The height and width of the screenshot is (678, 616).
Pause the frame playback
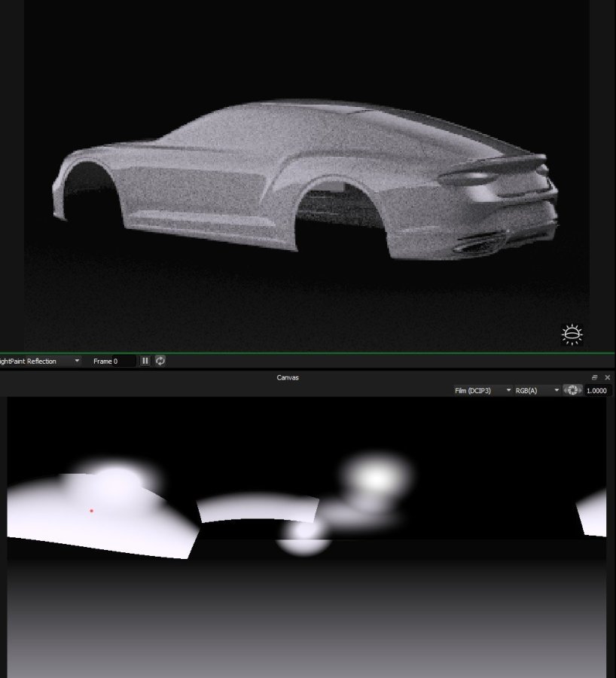point(145,361)
